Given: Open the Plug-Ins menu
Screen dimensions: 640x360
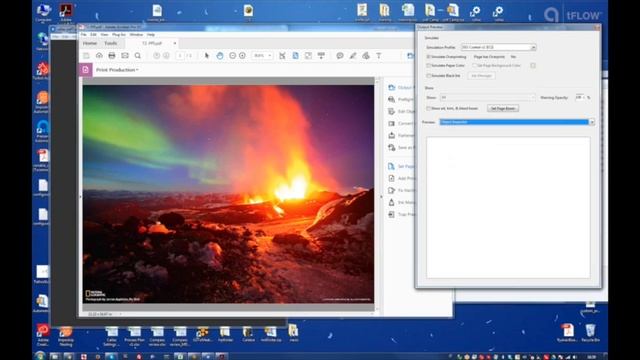Looking at the screenshot, I should point(119,35).
